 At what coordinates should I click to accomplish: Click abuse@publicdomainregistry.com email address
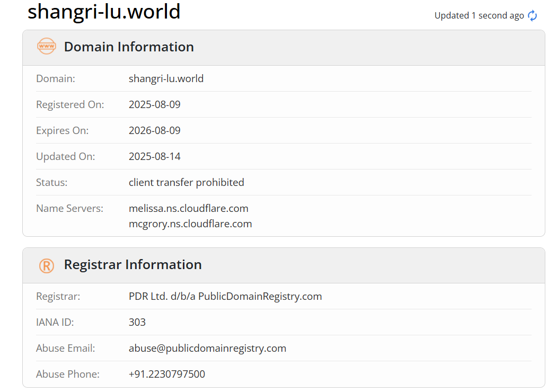click(207, 348)
